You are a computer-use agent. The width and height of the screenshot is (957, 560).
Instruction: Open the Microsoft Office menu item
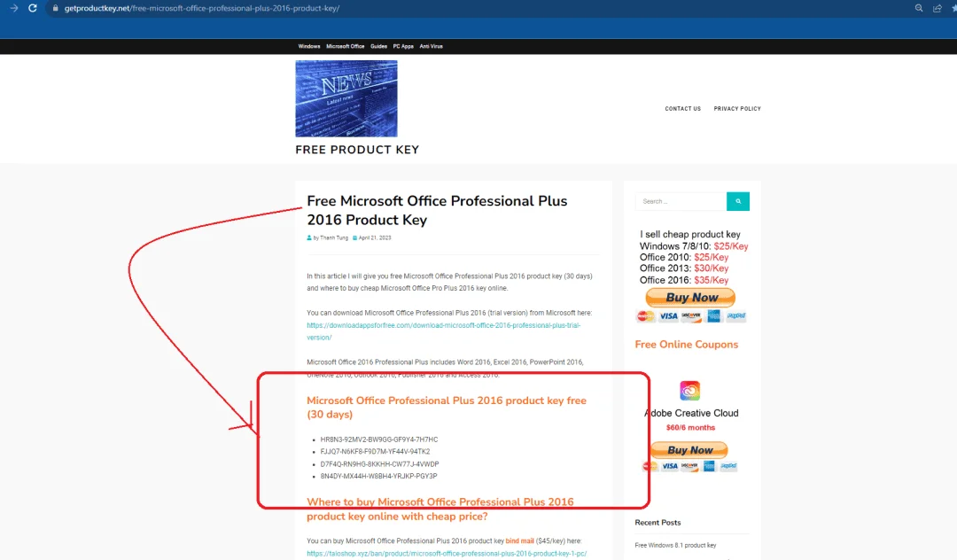(345, 46)
